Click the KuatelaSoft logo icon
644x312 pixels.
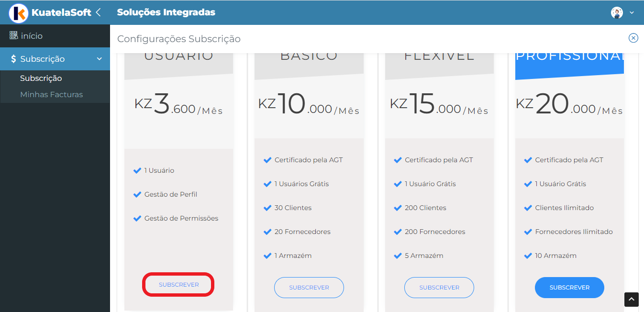coord(19,13)
